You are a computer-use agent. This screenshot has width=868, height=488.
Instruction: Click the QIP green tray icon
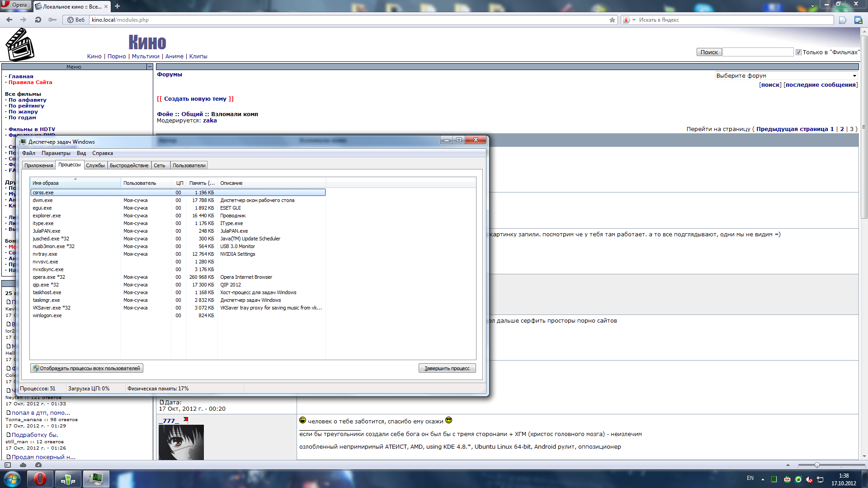798,479
